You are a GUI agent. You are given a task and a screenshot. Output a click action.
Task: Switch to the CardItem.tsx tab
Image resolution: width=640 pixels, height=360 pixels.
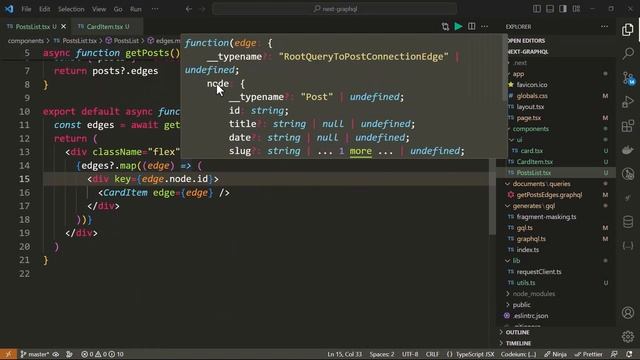tap(107, 27)
